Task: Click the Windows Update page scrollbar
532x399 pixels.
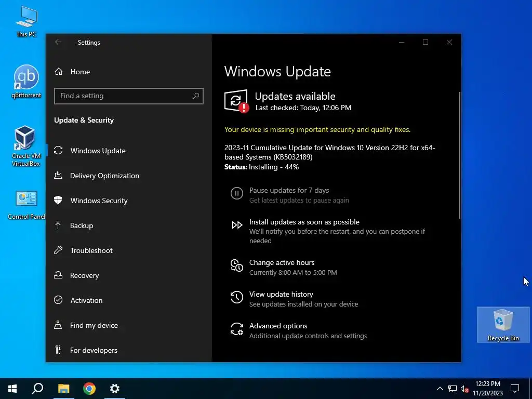Action: tap(460, 155)
